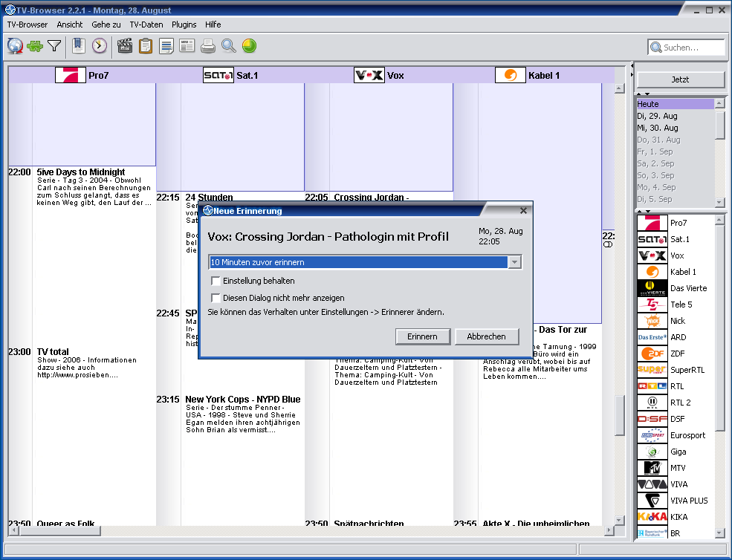The image size is (732, 560).
Task: Open the TV-Browser menu
Action: pos(27,25)
